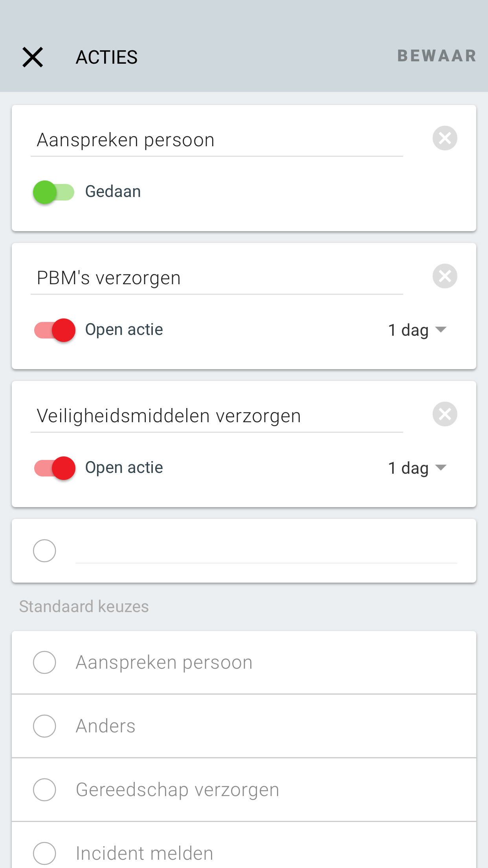The width and height of the screenshot is (488, 868).
Task: Expand the 1 dag dropdown for Veiligheidsmiddelen
Action: (x=417, y=468)
